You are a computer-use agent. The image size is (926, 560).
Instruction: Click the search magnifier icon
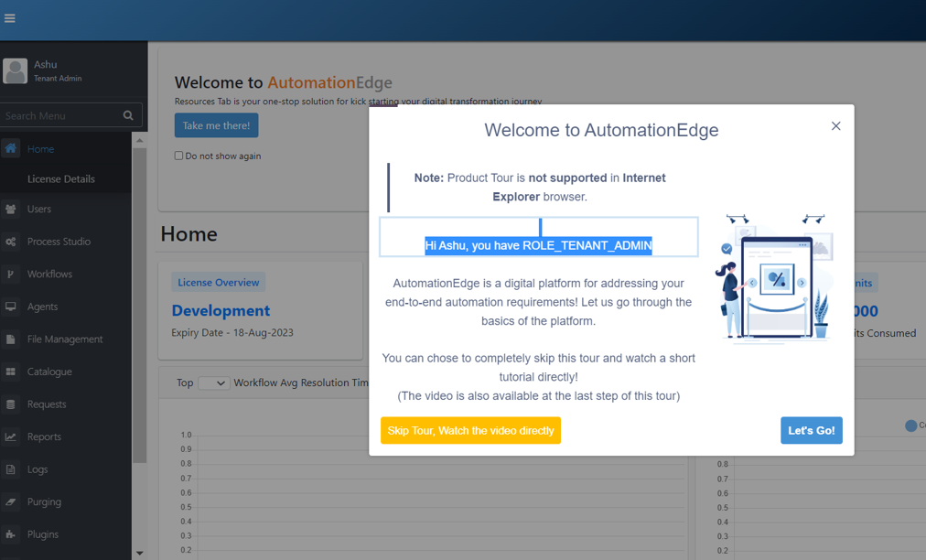point(128,116)
